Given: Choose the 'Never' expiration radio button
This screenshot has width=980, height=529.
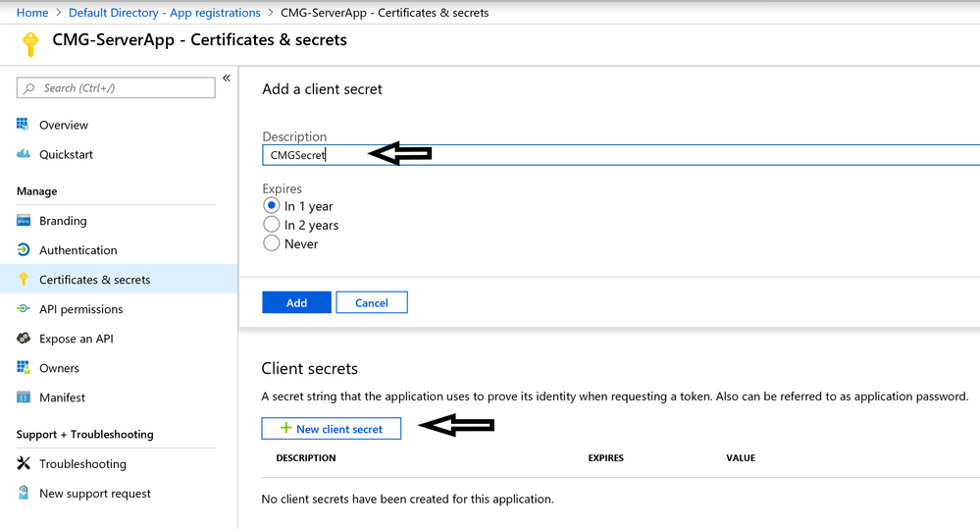Looking at the screenshot, I should coord(272,243).
